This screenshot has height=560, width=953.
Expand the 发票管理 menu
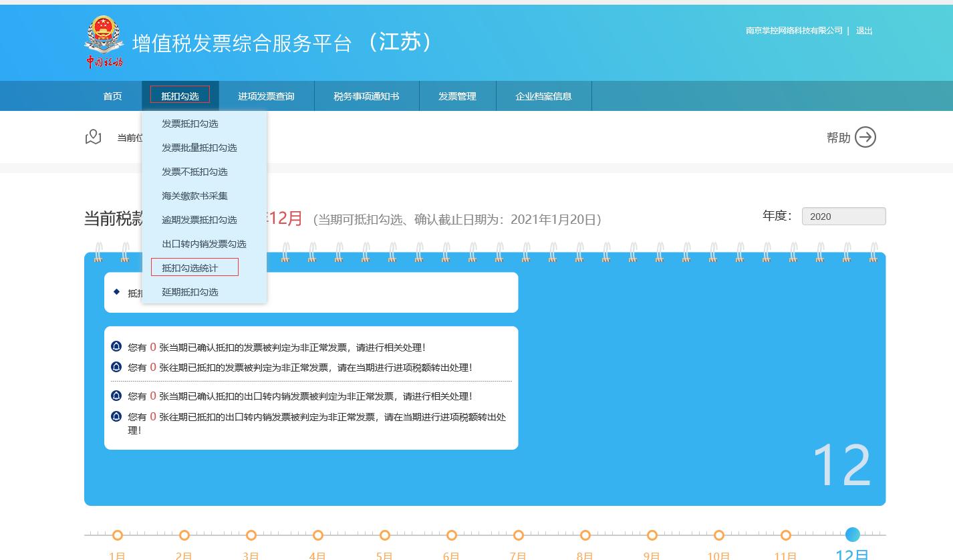(457, 96)
